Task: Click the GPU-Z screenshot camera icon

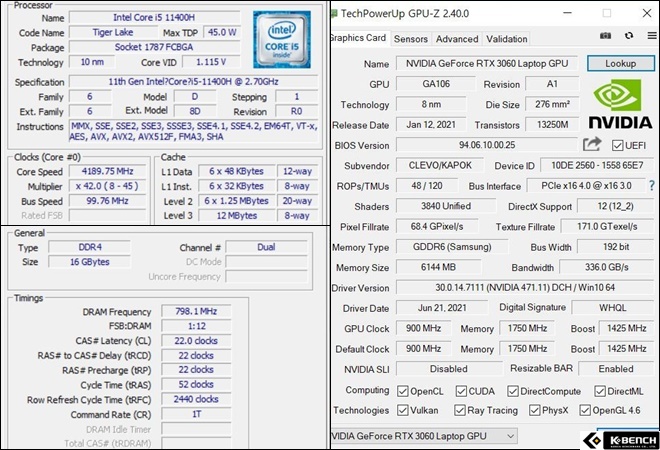Action: pyautogui.click(x=605, y=36)
